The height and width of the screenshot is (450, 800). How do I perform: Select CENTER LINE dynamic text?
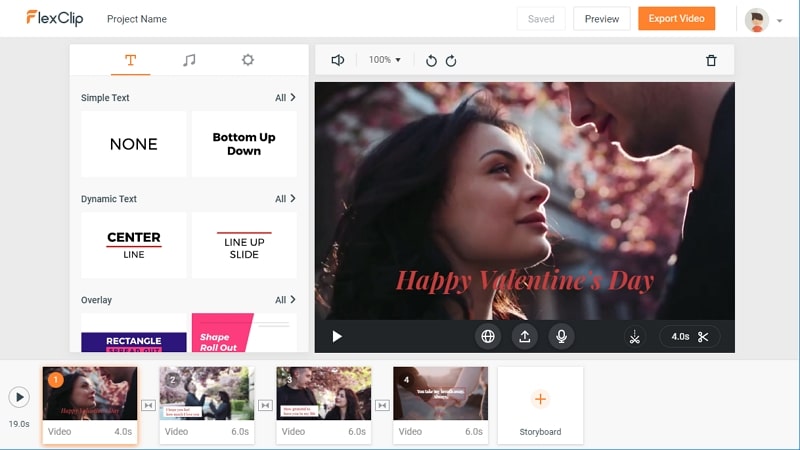pos(134,245)
